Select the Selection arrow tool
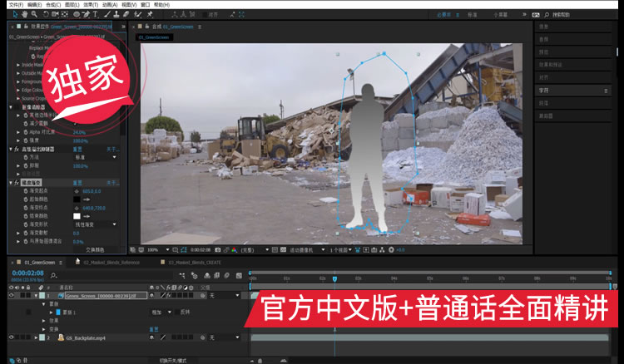Image resolution: width=624 pixels, height=364 pixels. tap(15, 14)
